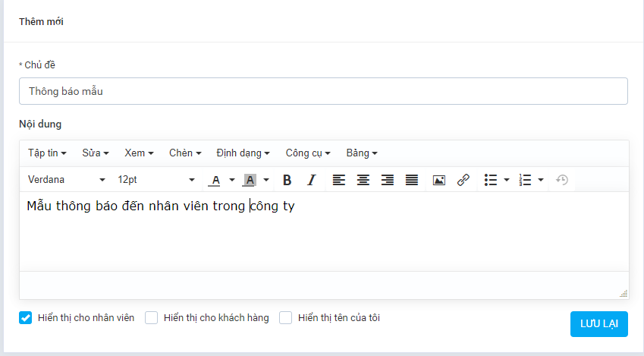Align text to the left

338,180
